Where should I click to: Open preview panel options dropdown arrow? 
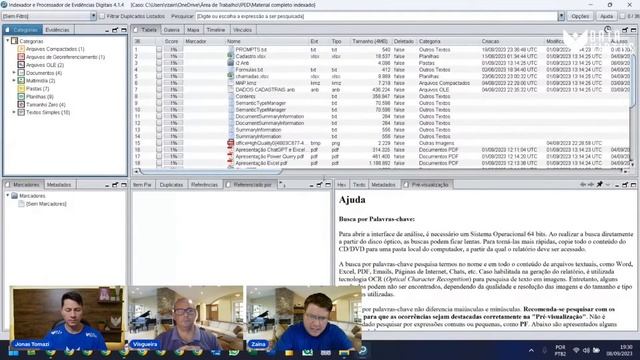coord(607,185)
